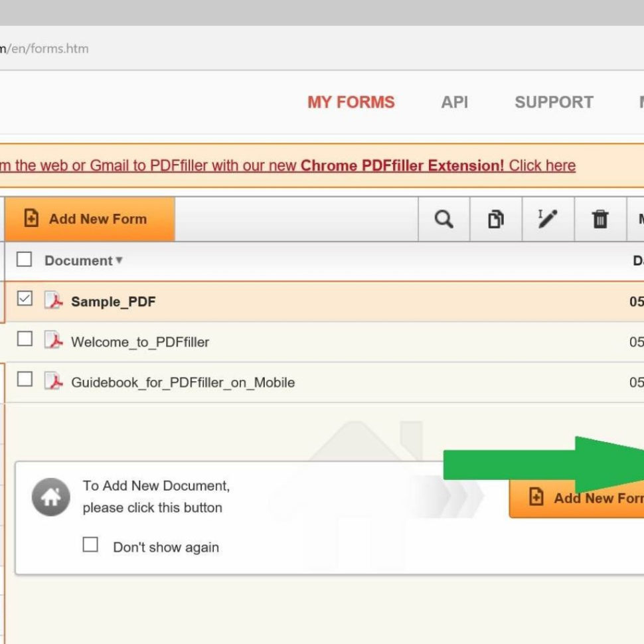
Task: Check the Welcome_to_PDFfiller row checkbox
Action: tap(25, 339)
